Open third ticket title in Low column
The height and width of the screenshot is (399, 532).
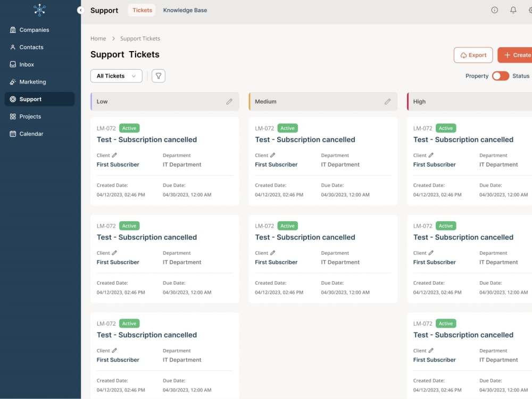click(x=147, y=335)
